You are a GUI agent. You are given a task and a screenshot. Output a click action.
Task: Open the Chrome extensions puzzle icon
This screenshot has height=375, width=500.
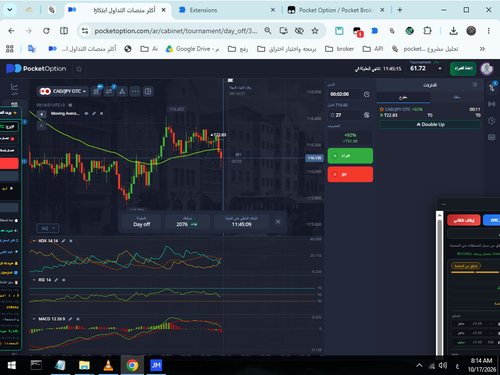tap(427, 31)
